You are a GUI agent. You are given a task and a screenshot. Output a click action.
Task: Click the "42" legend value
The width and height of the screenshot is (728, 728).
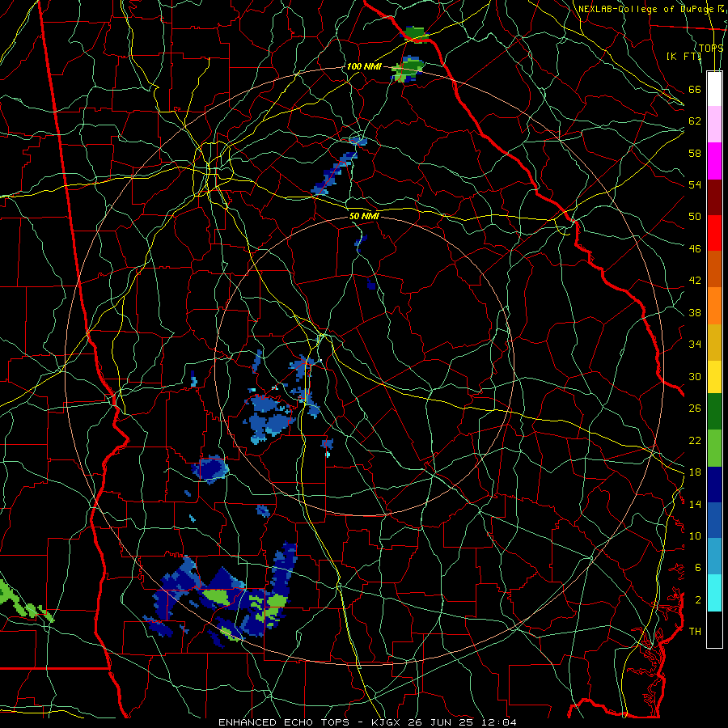(x=695, y=281)
